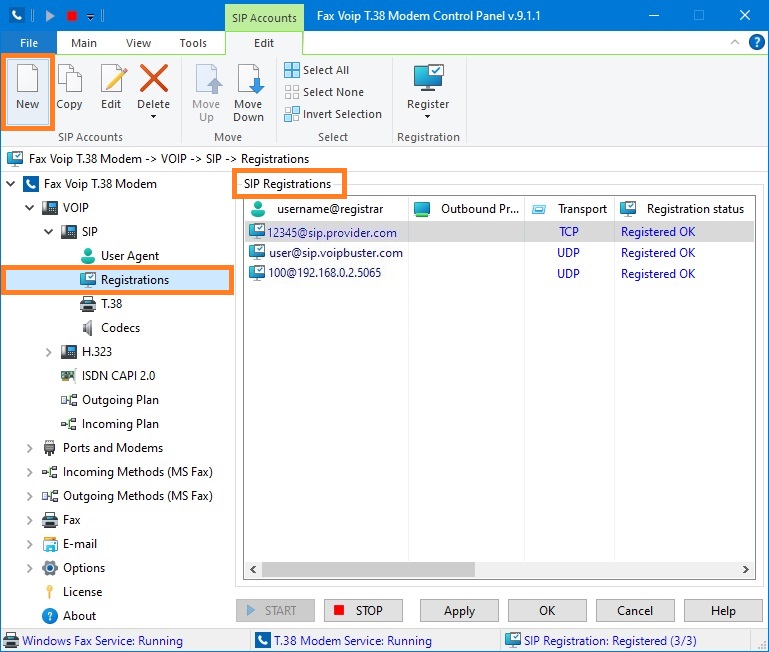Expand the Ports and Modems node
769x652 pixels.
(x=29, y=448)
